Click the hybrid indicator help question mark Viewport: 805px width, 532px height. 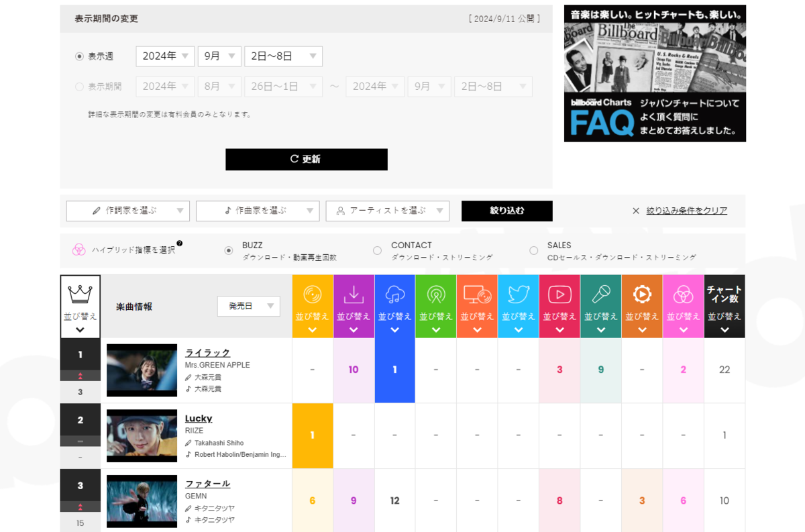tap(180, 244)
